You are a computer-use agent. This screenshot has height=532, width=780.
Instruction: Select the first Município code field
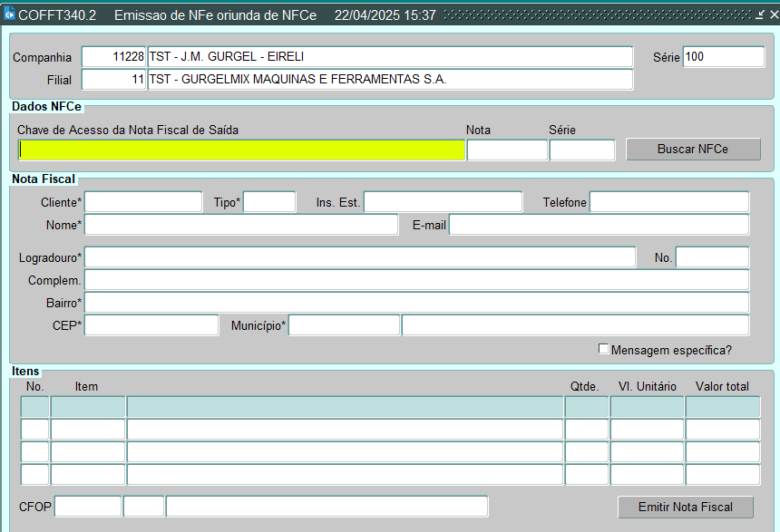click(344, 325)
